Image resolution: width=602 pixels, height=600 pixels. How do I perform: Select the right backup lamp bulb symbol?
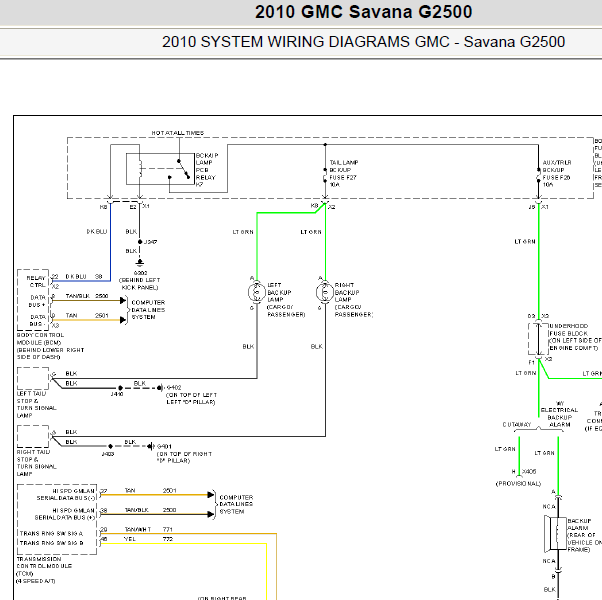[325, 293]
